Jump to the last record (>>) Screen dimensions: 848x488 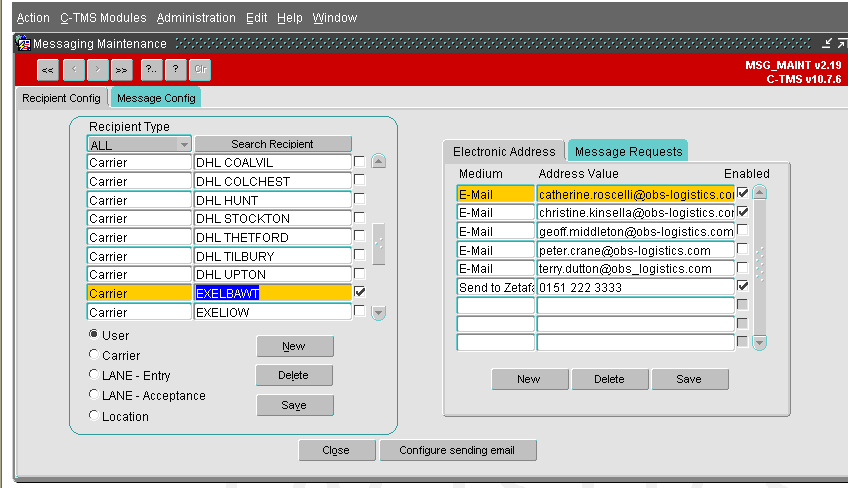pos(122,70)
